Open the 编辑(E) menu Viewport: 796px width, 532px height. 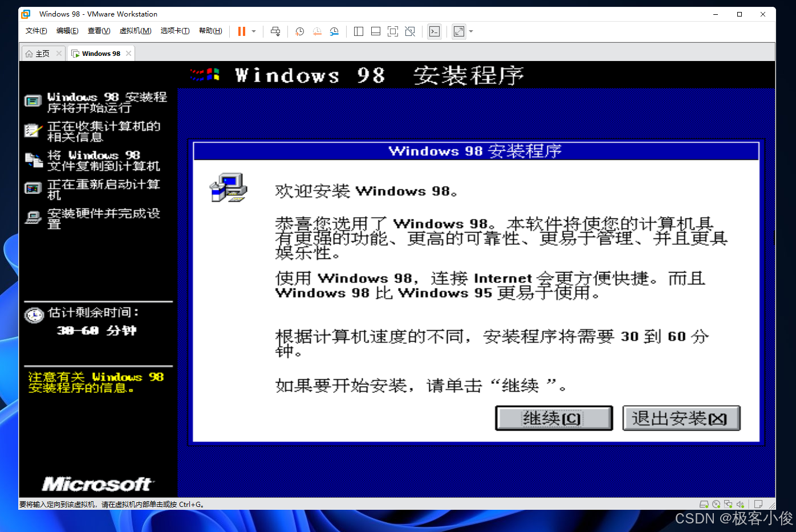pos(67,31)
